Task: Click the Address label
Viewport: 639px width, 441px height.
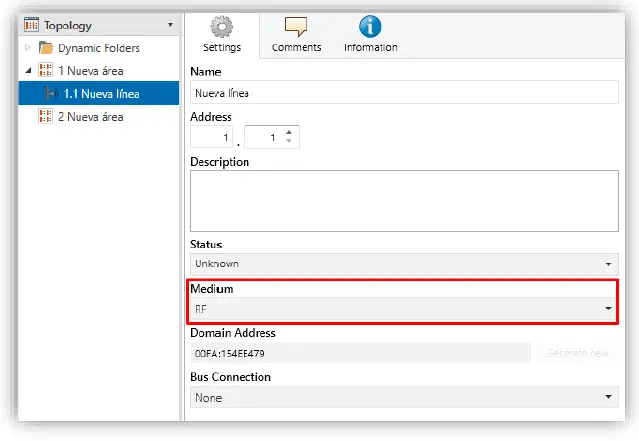Action: pyautogui.click(x=211, y=117)
